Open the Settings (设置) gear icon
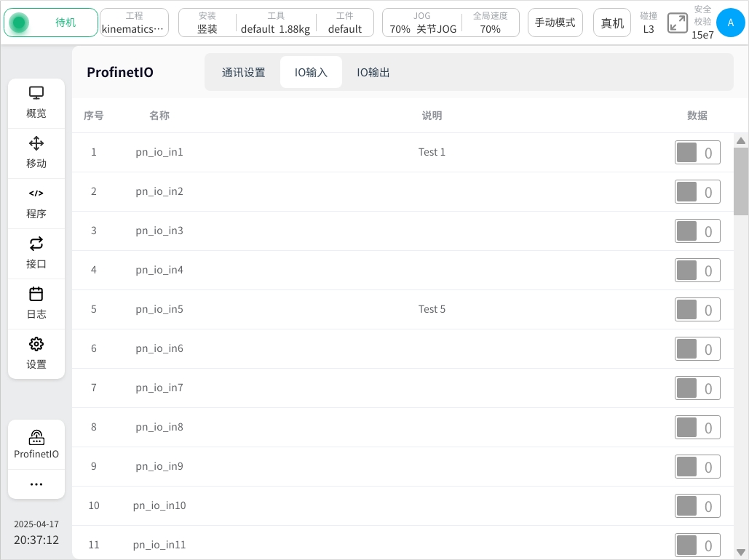749x560 pixels. (36, 353)
